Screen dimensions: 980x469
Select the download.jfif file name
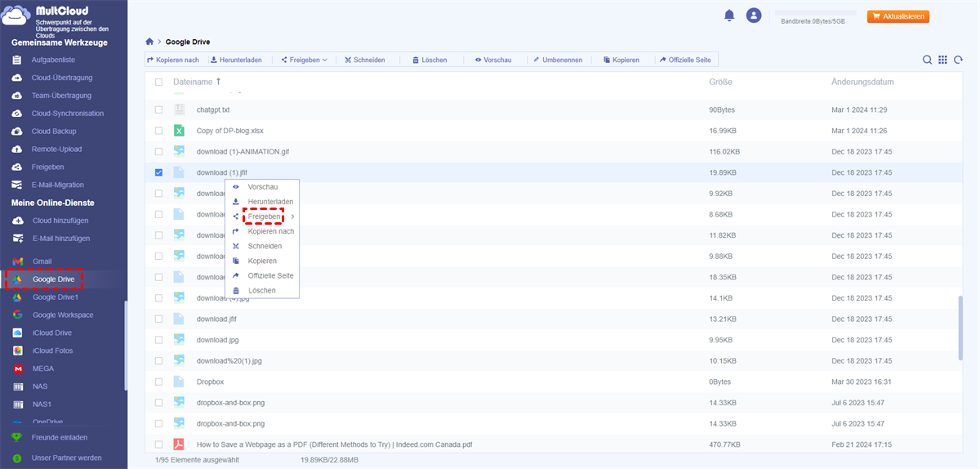tap(216, 319)
